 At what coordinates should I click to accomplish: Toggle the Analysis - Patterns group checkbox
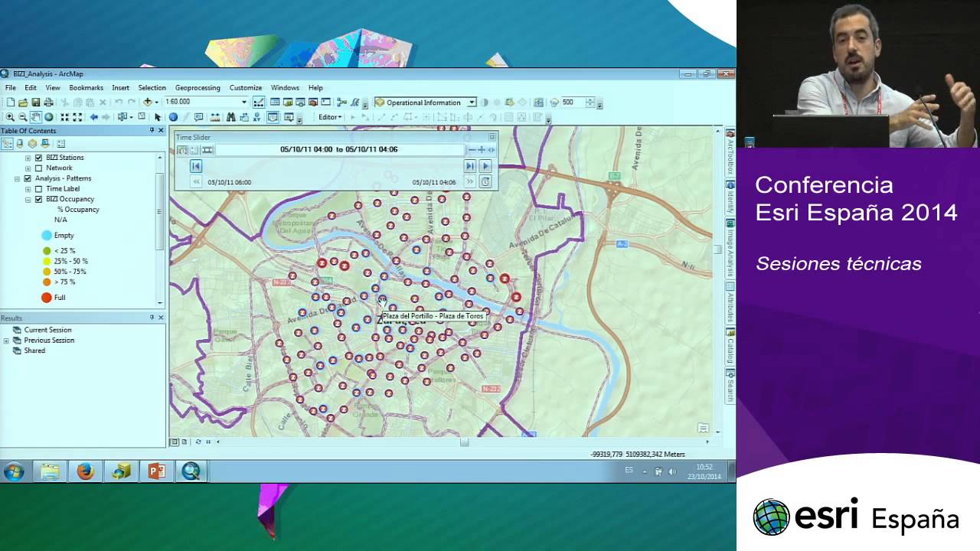pos(28,178)
